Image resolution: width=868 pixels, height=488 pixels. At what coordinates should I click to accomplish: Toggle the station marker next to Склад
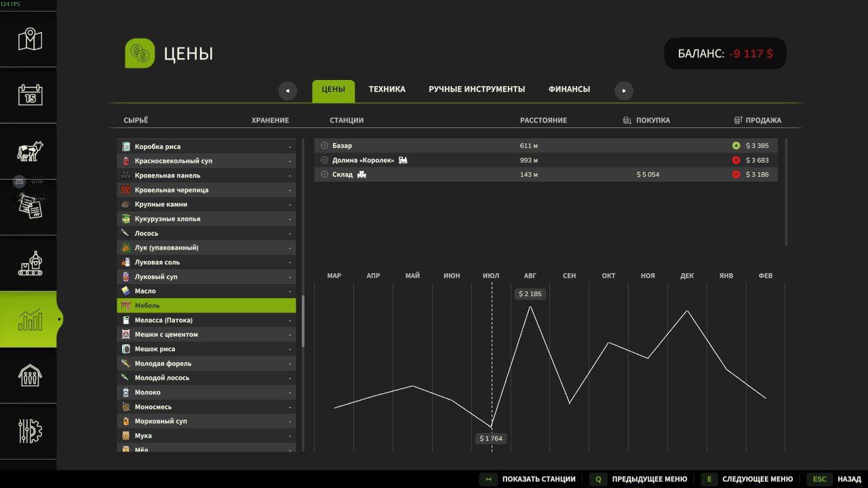(x=324, y=174)
